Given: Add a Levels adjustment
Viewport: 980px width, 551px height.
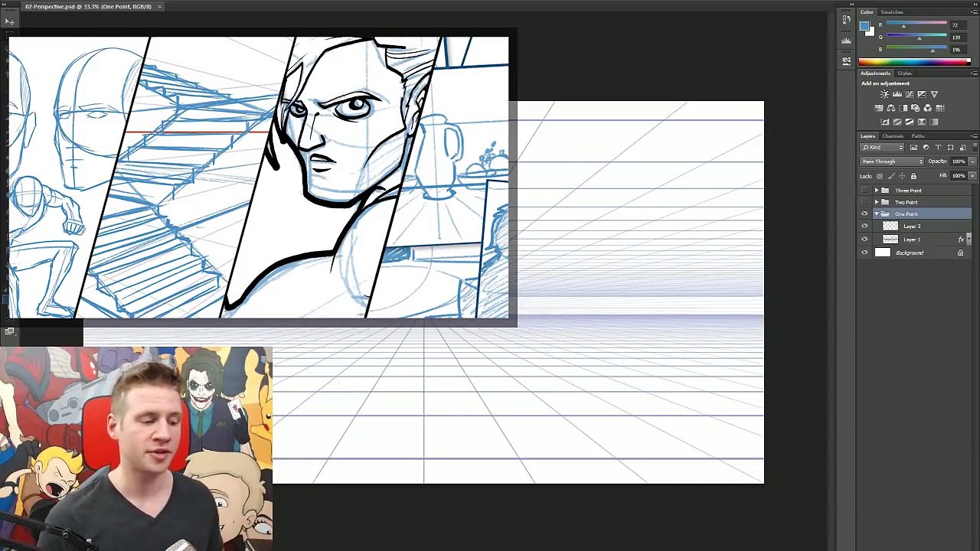Looking at the screenshot, I should click(x=897, y=94).
